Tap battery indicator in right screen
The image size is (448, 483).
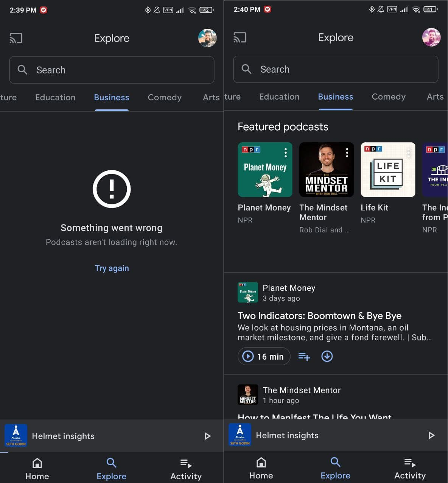point(430,9)
